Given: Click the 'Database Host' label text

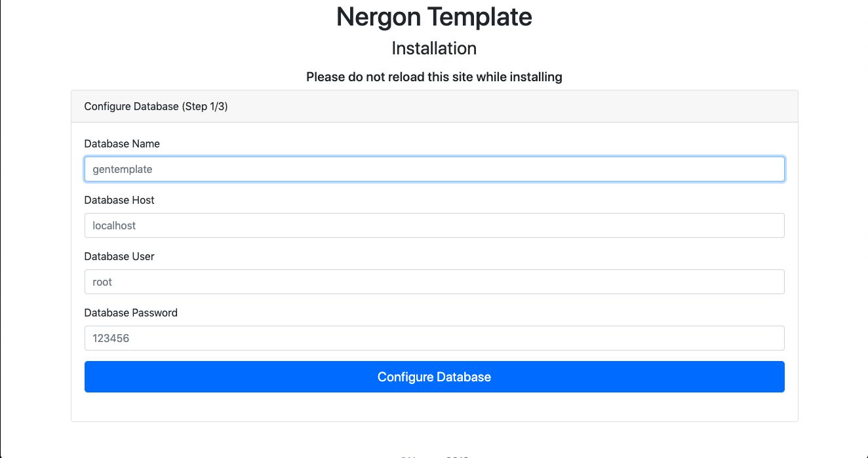Looking at the screenshot, I should click(x=119, y=200).
